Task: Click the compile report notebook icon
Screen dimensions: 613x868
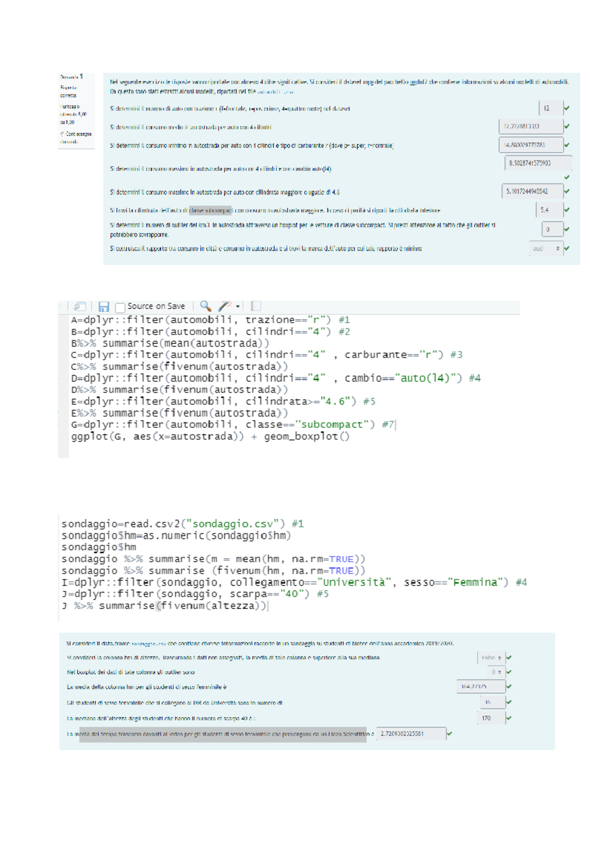Action: 256,306
